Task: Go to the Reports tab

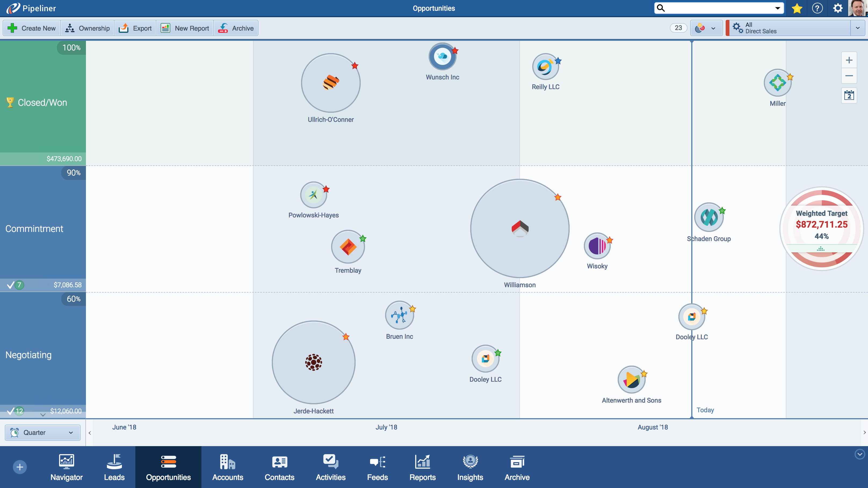Action: click(x=422, y=467)
